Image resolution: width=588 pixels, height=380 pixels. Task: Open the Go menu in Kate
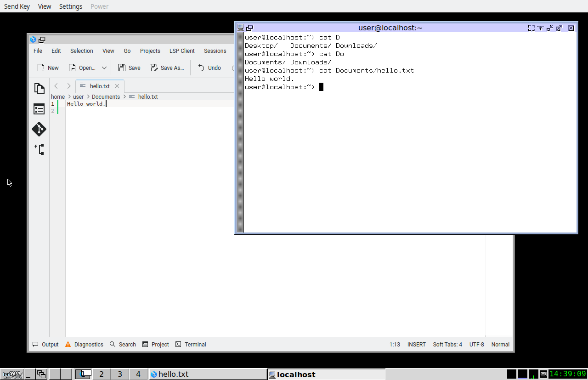(x=127, y=51)
